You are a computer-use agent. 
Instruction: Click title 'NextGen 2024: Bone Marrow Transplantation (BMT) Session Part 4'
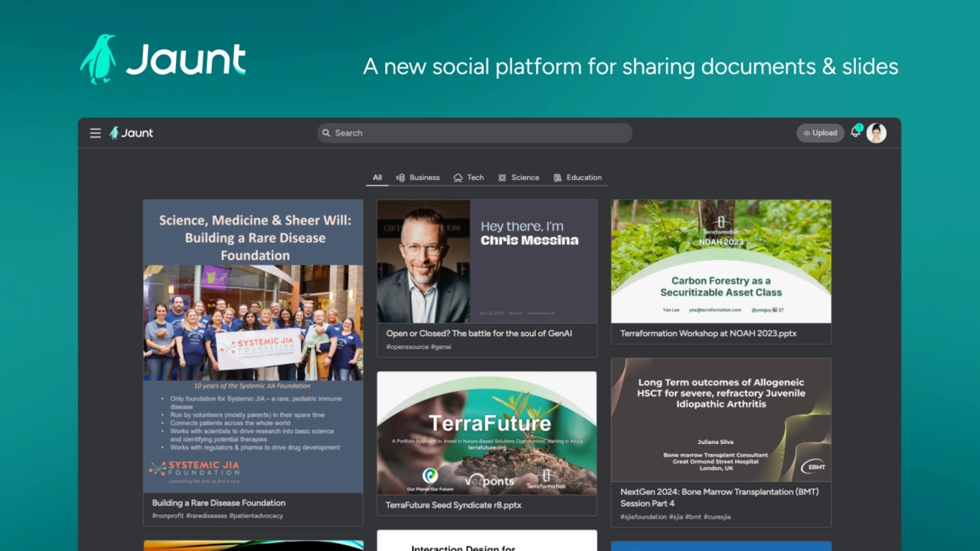coord(720,497)
